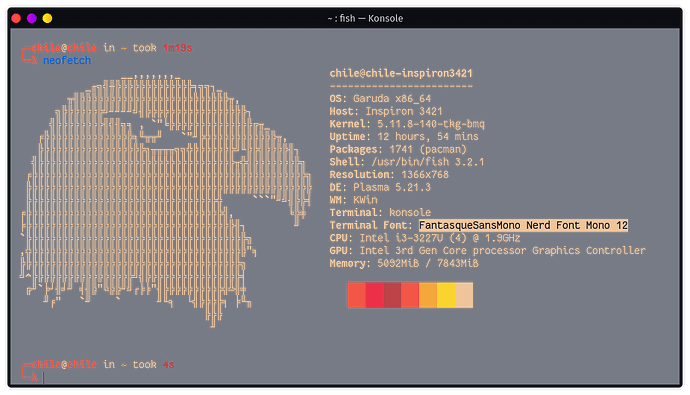Click the purple window button in title bar
This screenshot has width=690, height=395.
pyautogui.click(x=32, y=18)
